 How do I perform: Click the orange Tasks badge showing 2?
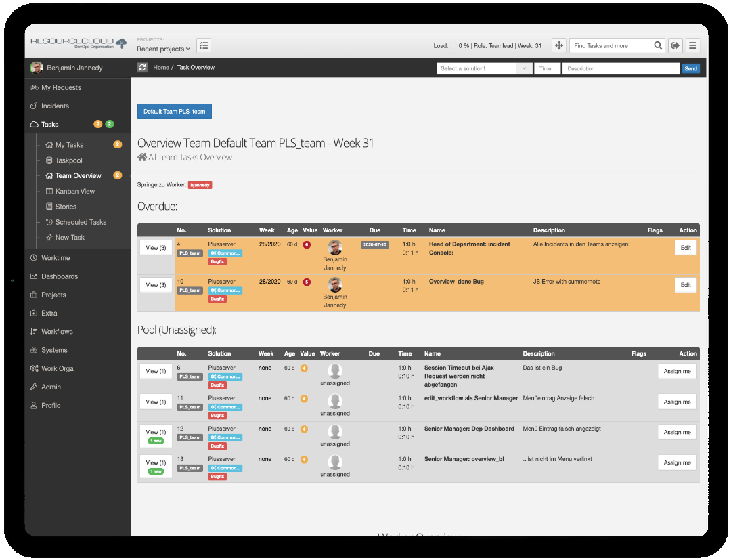98,124
